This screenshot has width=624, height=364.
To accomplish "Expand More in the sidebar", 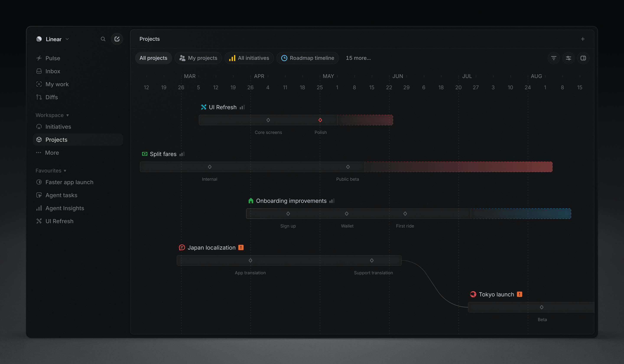I will [78, 153].
